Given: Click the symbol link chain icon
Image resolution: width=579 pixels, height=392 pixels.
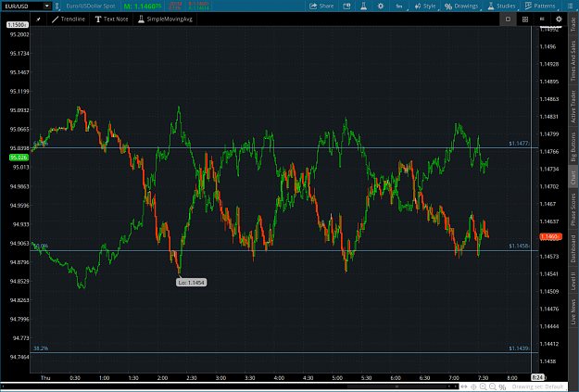Looking at the screenshot, I should pos(57,6).
